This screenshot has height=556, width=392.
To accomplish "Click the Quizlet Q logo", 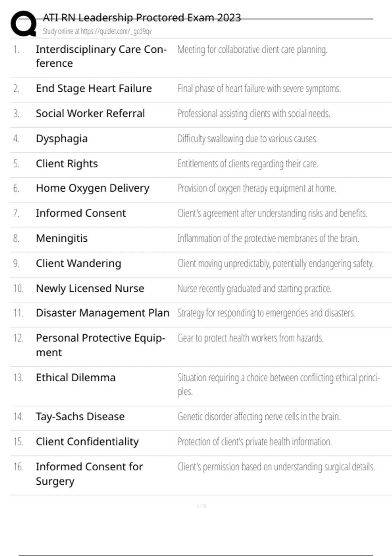I will 24,24.
